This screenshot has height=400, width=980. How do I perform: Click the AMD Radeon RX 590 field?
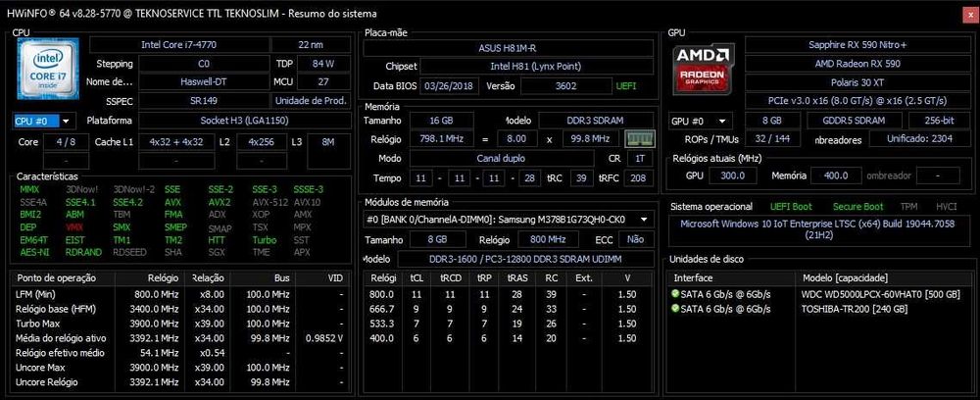[857, 64]
